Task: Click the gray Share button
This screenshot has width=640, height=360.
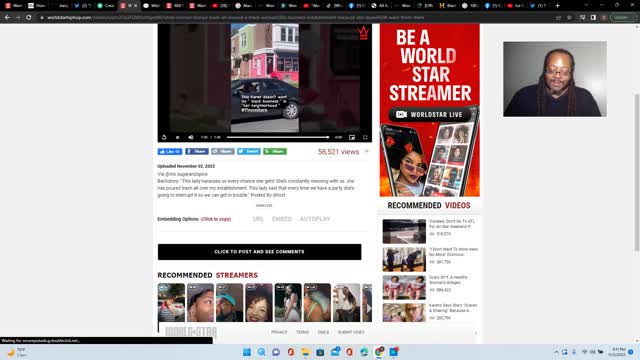Action: (x=222, y=151)
